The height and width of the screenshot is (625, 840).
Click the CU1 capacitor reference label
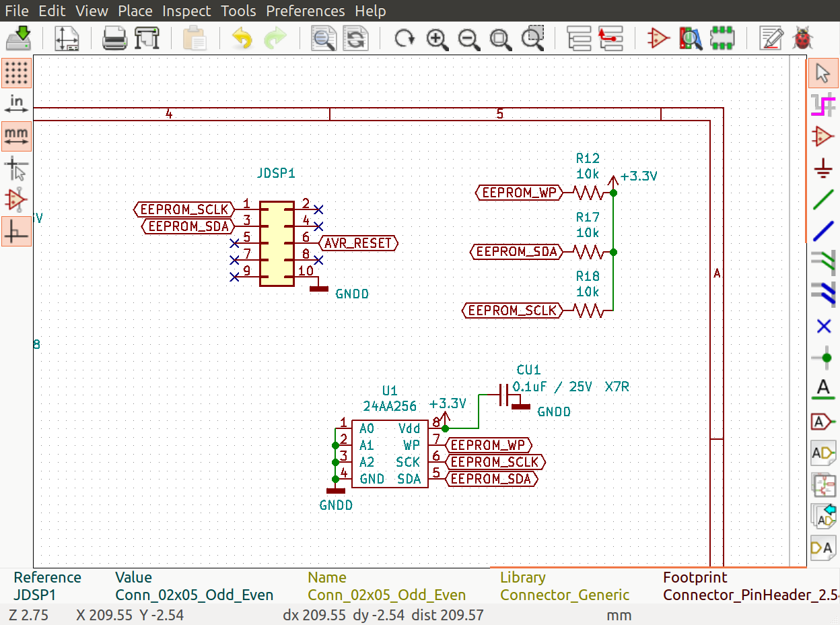pyautogui.click(x=528, y=370)
